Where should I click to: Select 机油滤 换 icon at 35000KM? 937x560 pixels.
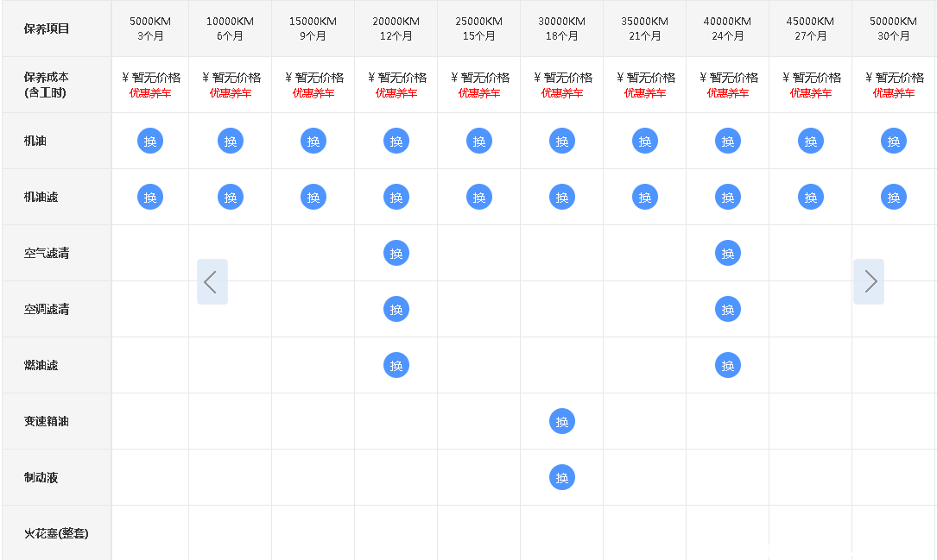(x=645, y=197)
